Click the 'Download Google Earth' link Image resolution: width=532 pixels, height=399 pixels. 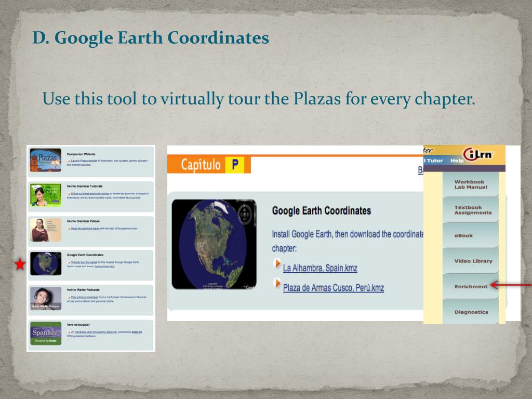(x=104, y=267)
